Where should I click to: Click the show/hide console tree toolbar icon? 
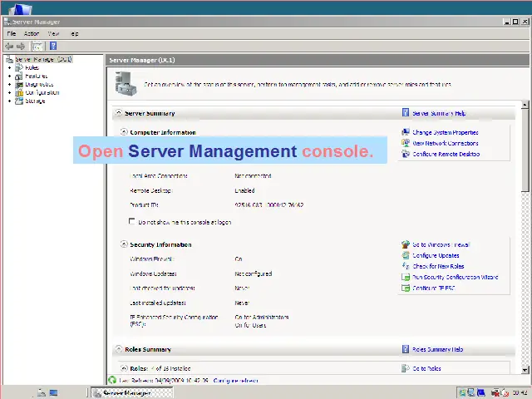coord(37,47)
